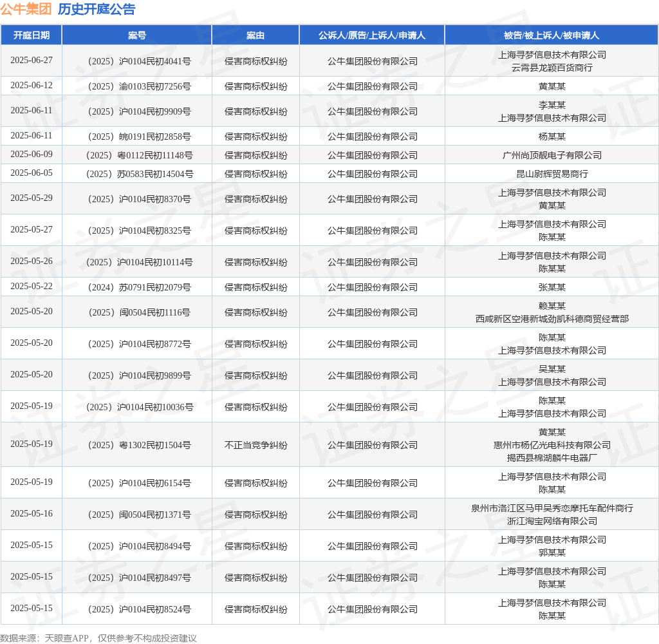This screenshot has width=659, height=644.
Task: Select defendant 揭西县棉湖麟牛电器厂
Action: tap(552, 458)
